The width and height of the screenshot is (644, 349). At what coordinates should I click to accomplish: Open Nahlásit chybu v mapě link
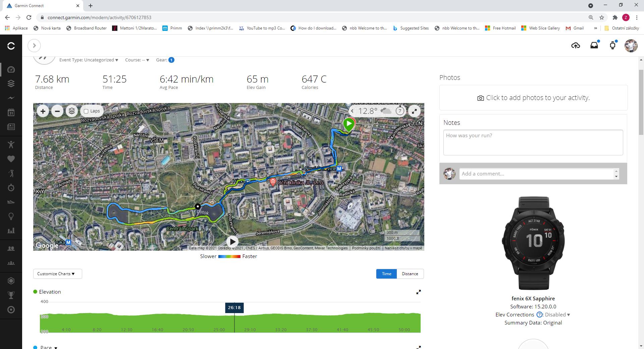coord(403,248)
